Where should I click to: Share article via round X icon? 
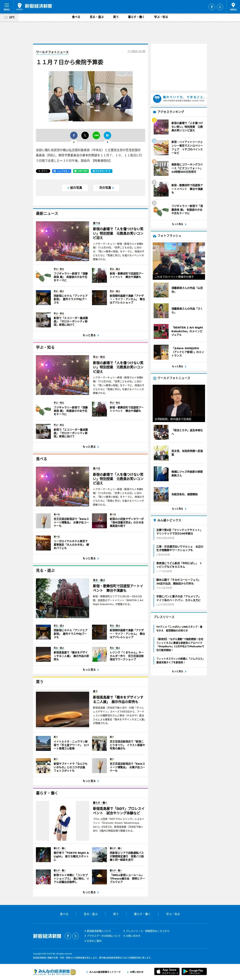tap(85, 135)
